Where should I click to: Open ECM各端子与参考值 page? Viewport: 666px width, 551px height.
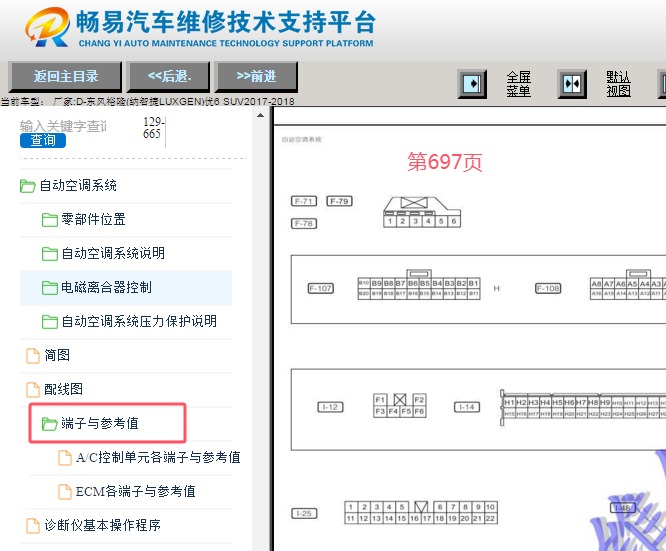[135, 492]
